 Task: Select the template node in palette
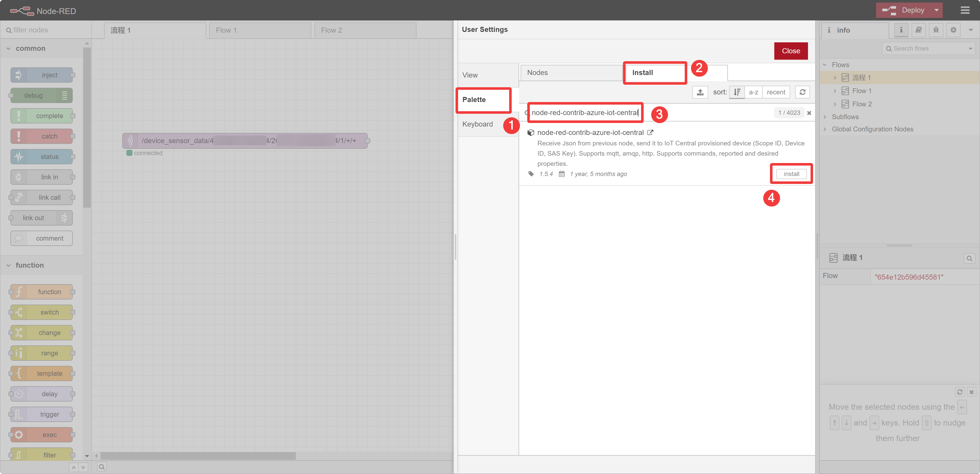tap(42, 373)
